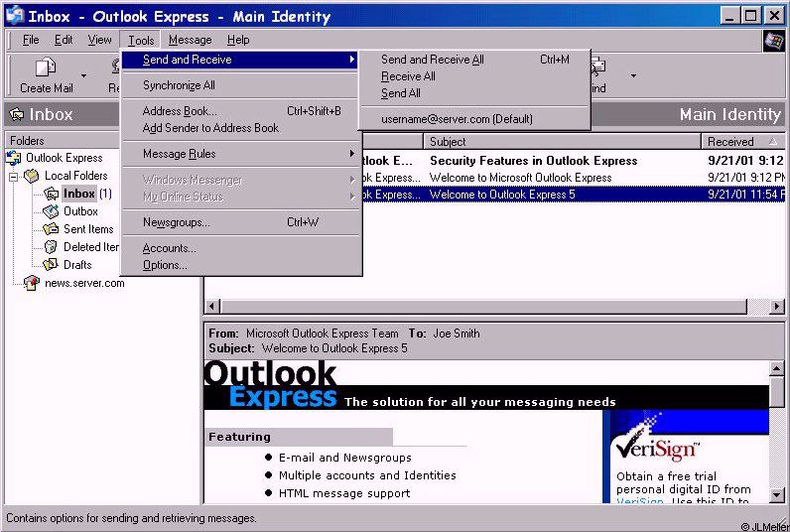This screenshot has height=532, width=790.
Task: Open the View menu
Action: (x=100, y=40)
